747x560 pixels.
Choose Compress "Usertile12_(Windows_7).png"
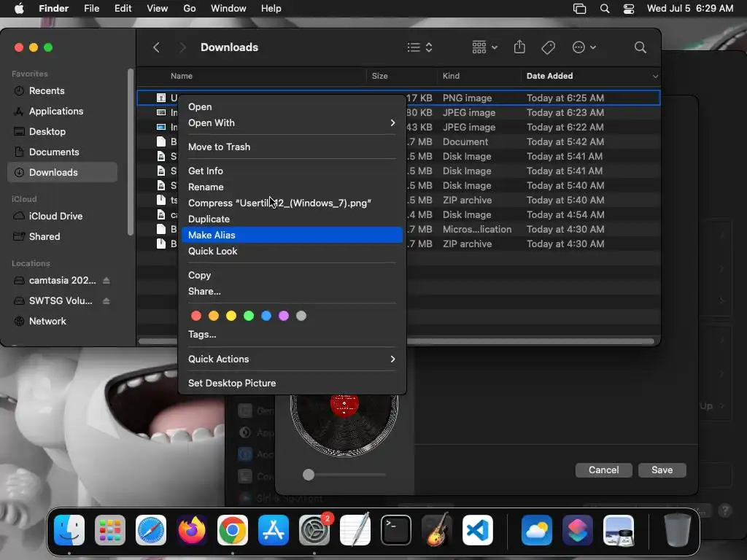(x=292, y=203)
